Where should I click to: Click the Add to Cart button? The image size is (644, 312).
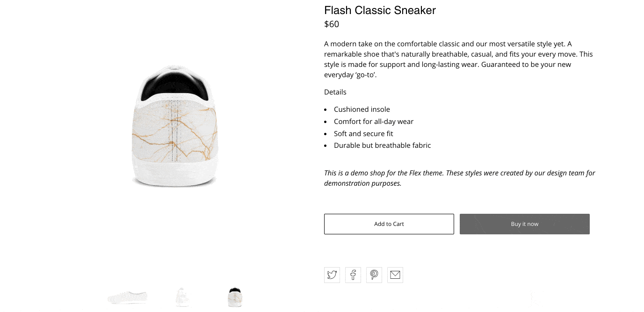point(389,224)
